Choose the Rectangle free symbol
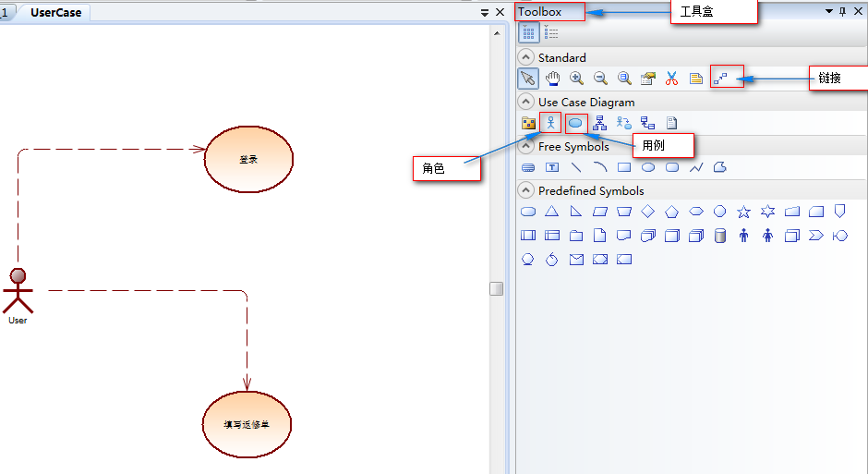Image resolution: width=868 pixels, height=474 pixels. click(624, 167)
